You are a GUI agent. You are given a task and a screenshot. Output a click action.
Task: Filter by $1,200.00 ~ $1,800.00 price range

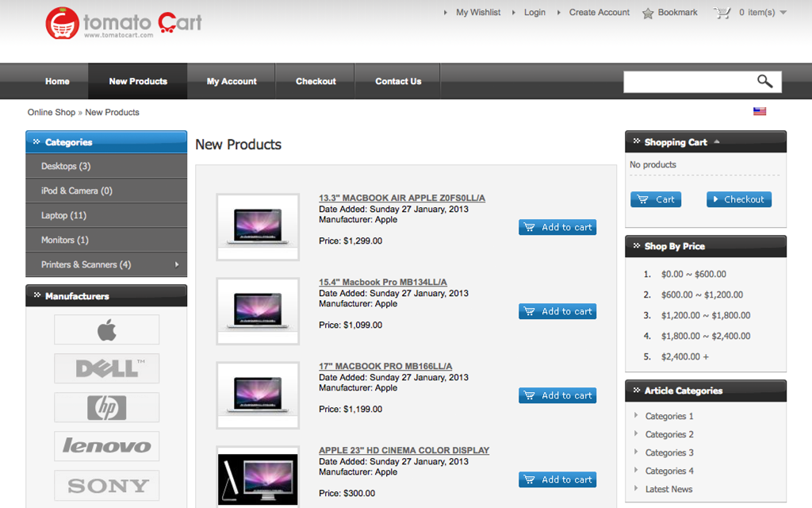(x=705, y=315)
